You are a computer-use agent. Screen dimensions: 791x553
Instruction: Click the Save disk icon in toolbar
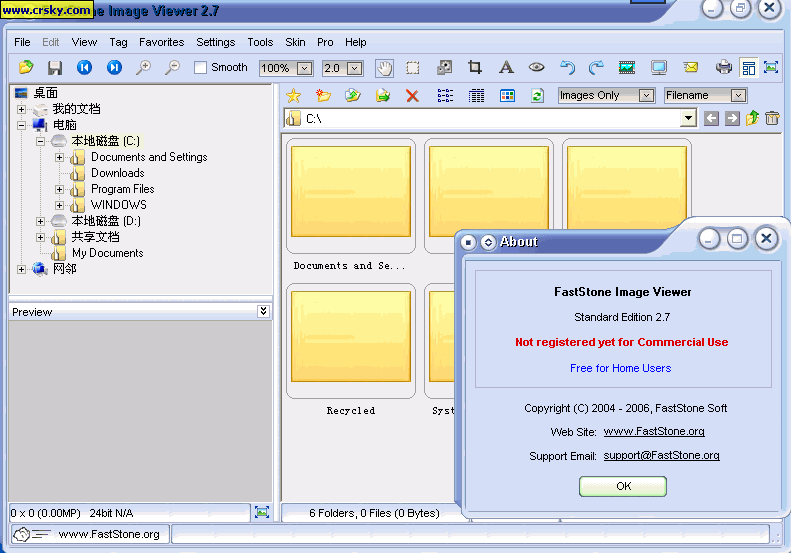[x=55, y=68]
